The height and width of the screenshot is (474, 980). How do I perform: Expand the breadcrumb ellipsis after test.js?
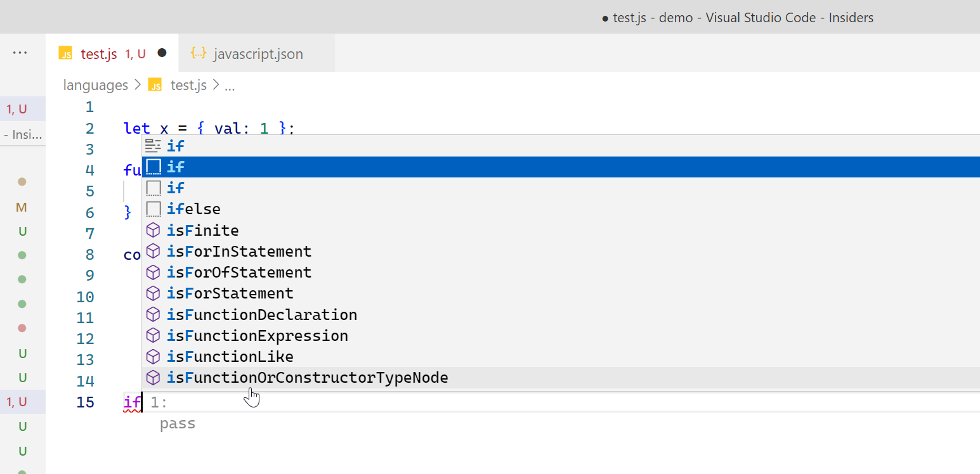229,85
